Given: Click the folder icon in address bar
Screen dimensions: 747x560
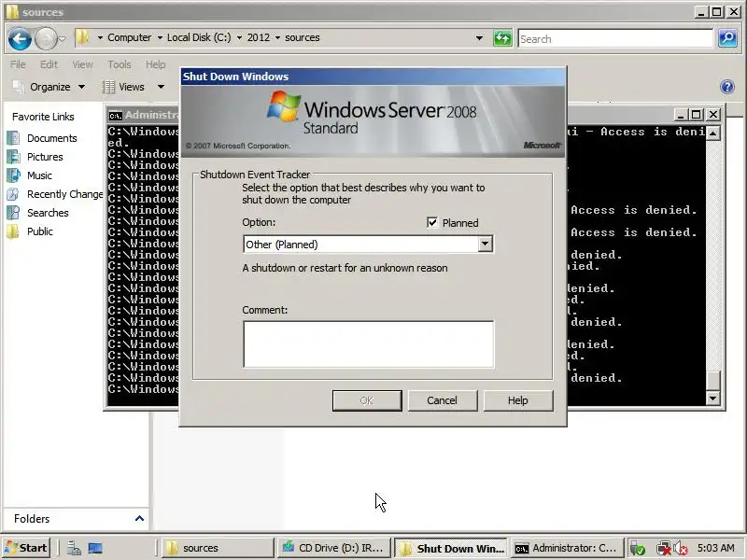Looking at the screenshot, I should click(82, 37).
